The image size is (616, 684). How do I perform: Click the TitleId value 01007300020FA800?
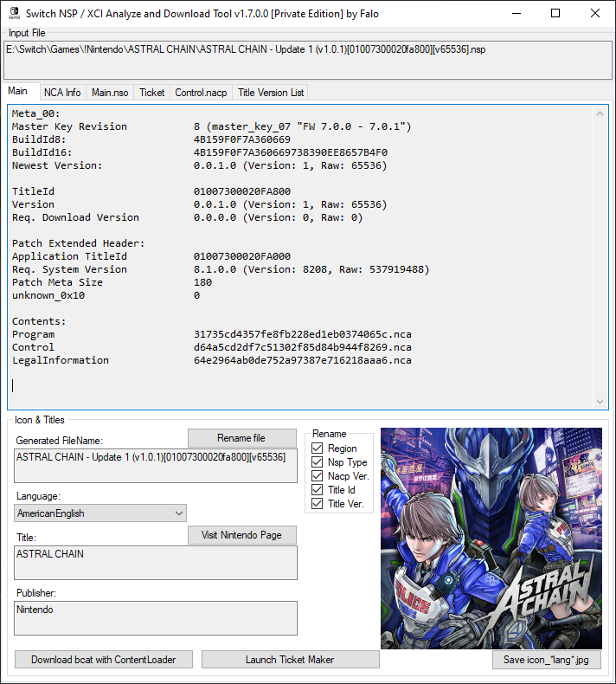[x=242, y=191]
